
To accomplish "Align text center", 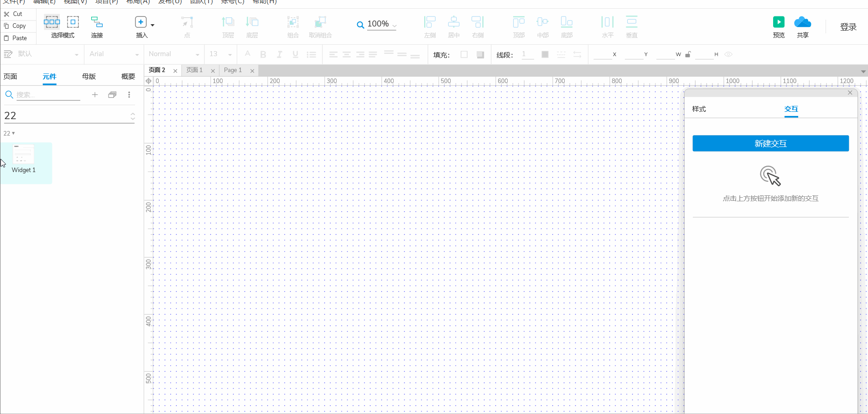I will (347, 54).
